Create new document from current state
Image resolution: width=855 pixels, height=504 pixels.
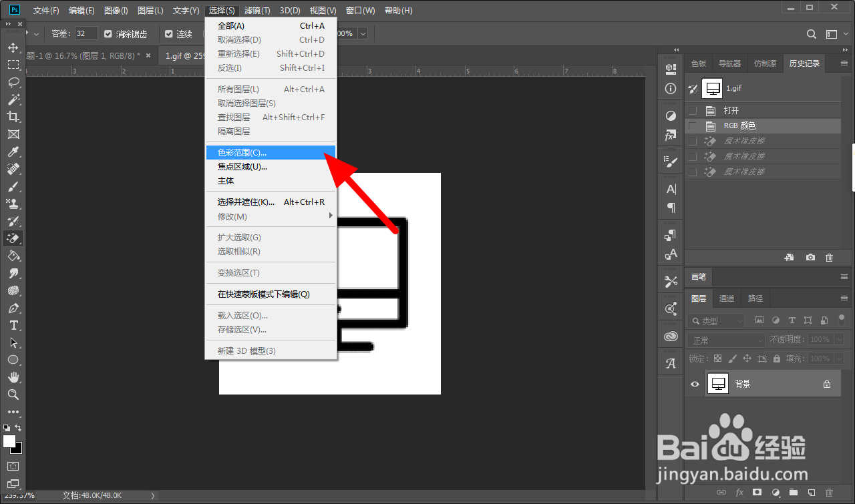(789, 257)
